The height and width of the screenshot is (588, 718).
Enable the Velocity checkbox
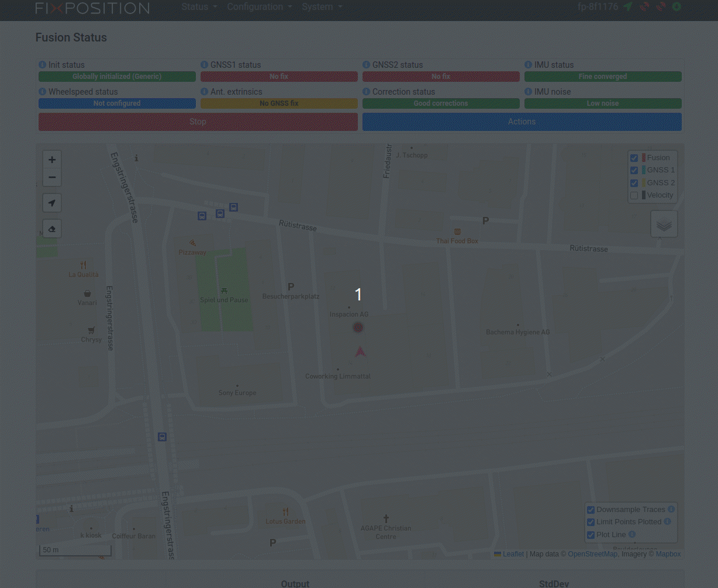(634, 196)
